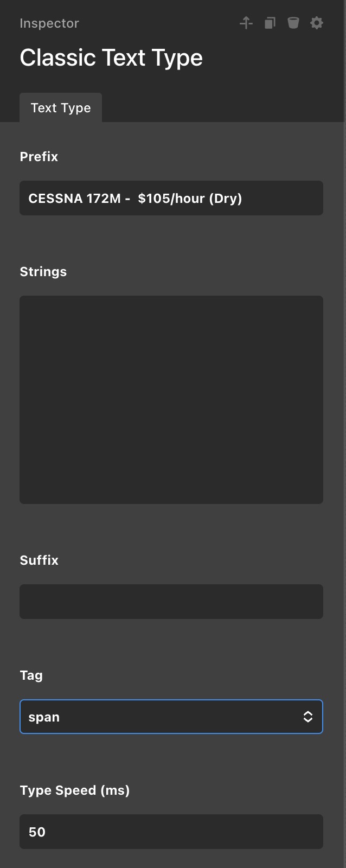Click the delete trash bin icon
Screen dimensions: 346x868
click(293, 23)
